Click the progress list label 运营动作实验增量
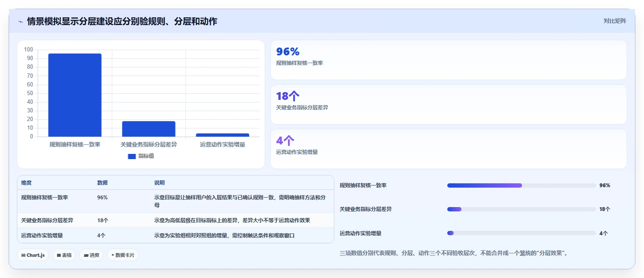This screenshot has height=278, width=644. [361, 233]
